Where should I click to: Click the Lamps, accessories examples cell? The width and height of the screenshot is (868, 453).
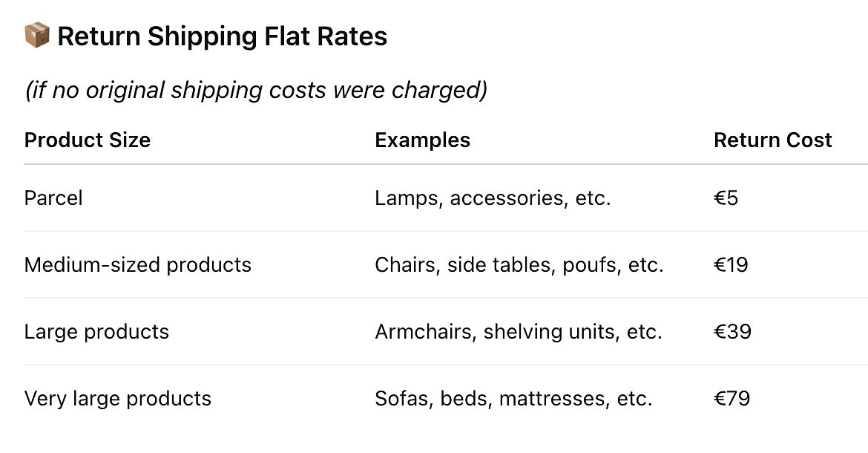[493, 198]
